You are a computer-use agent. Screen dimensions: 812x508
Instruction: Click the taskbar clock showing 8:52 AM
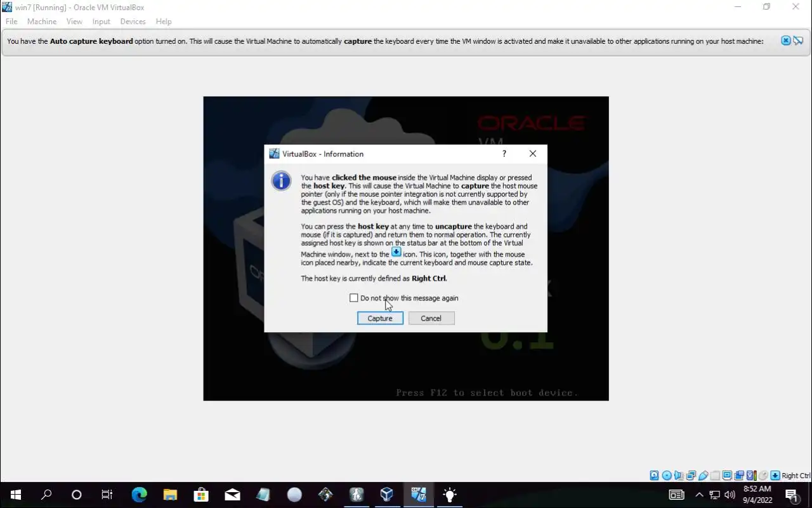click(757, 495)
